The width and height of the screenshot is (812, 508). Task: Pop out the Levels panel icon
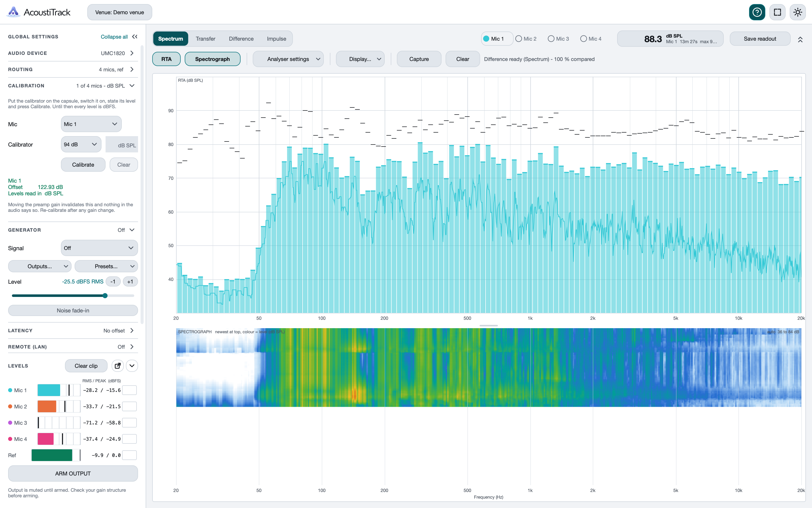118,366
